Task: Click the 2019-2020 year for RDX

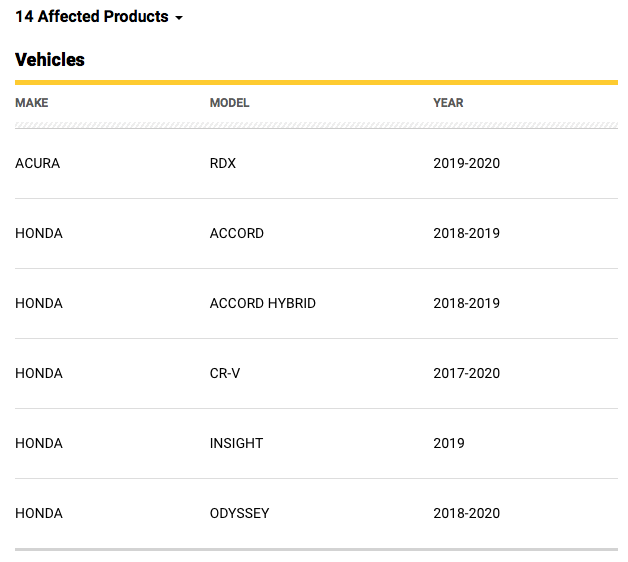Action: 466,163
